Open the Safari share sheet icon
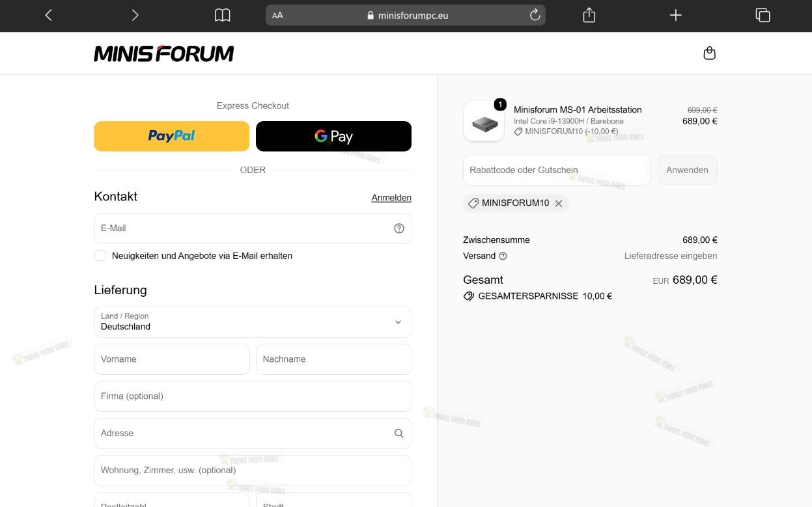This screenshot has width=812, height=507. pyautogui.click(x=589, y=15)
